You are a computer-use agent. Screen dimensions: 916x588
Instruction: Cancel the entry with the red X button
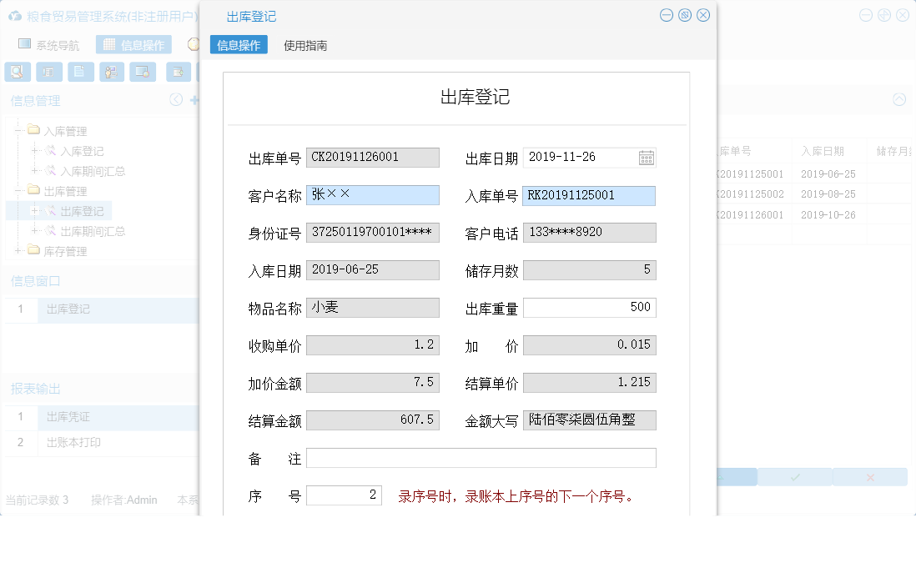coord(870,476)
